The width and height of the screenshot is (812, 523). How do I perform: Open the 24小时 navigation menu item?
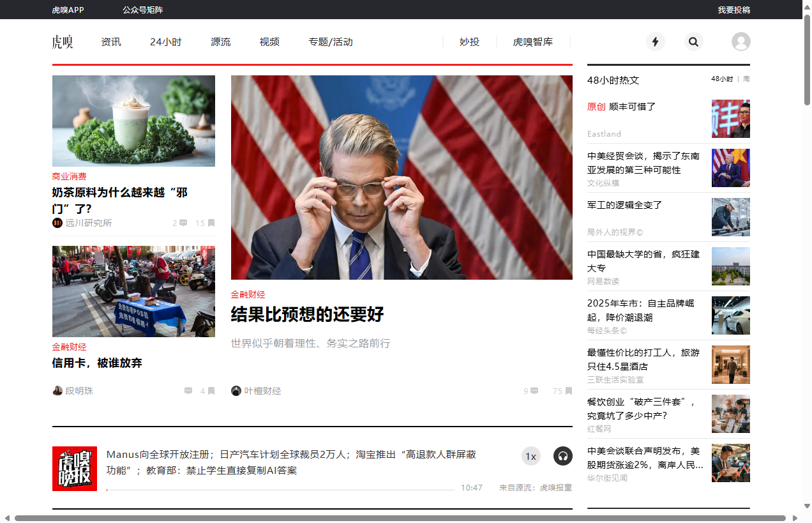(165, 42)
